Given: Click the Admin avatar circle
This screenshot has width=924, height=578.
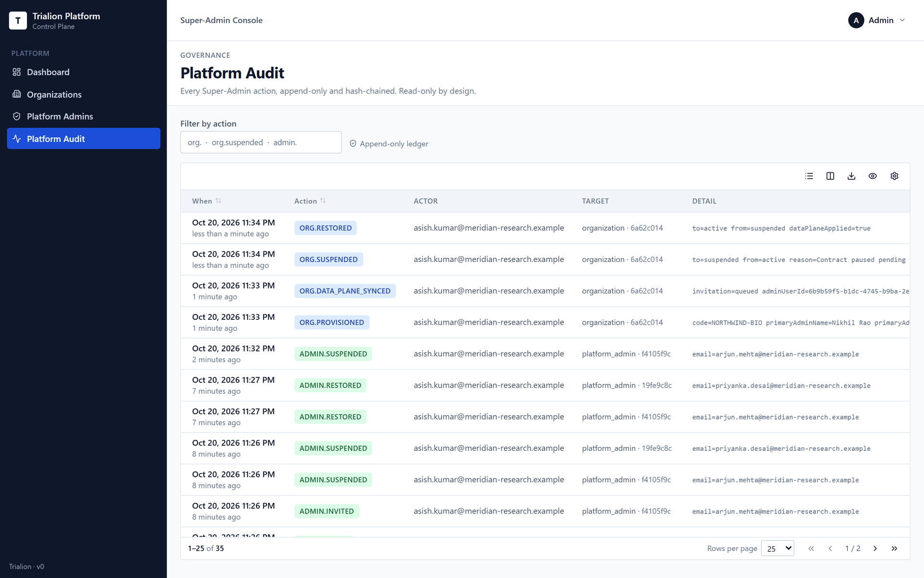Looking at the screenshot, I should [x=856, y=20].
